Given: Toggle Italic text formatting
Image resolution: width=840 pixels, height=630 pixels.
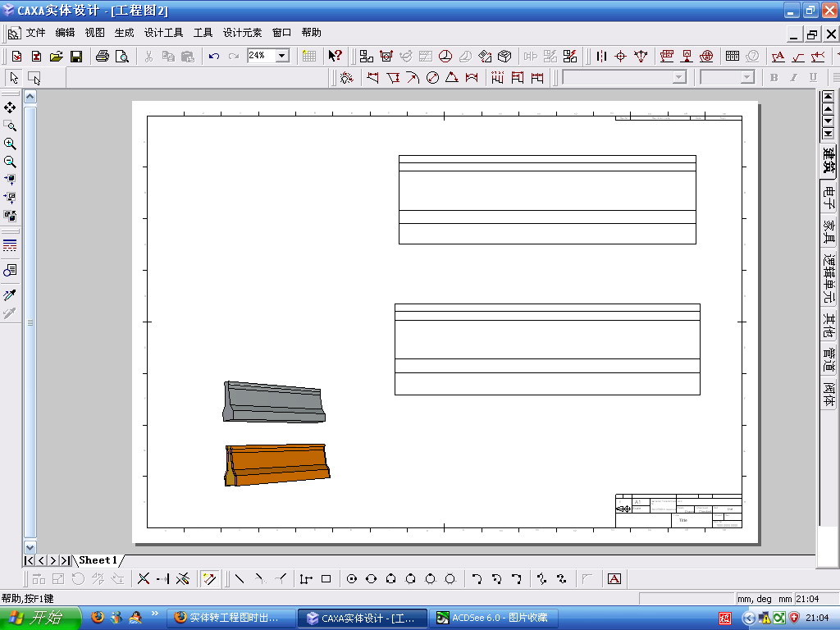Looking at the screenshot, I should [x=793, y=78].
